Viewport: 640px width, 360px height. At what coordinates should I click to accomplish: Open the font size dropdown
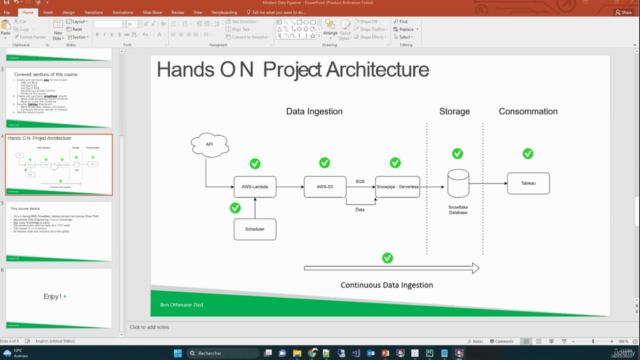coord(140,24)
